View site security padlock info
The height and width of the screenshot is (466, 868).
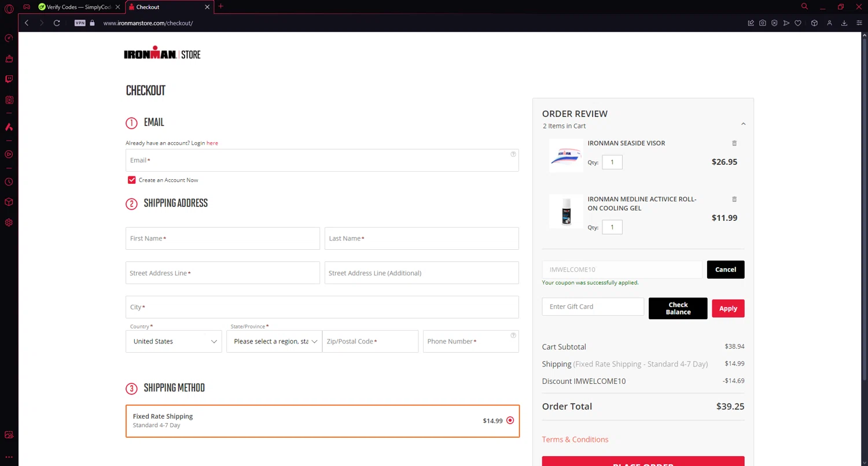[92, 23]
